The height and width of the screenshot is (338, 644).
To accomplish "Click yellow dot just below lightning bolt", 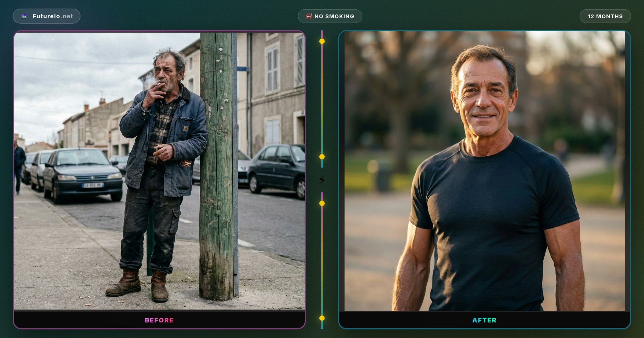I will click(x=322, y=203).
